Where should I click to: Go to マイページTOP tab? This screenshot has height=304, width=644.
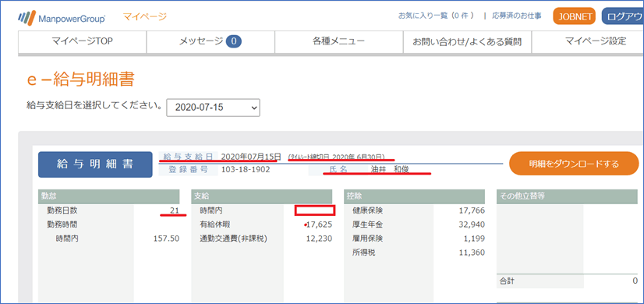(x=82, y=41)
